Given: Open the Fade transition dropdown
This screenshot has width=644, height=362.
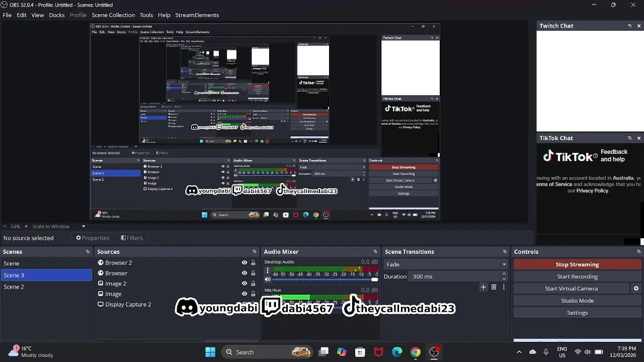Looking at the screenshot, I should click(x=446, y=264).
